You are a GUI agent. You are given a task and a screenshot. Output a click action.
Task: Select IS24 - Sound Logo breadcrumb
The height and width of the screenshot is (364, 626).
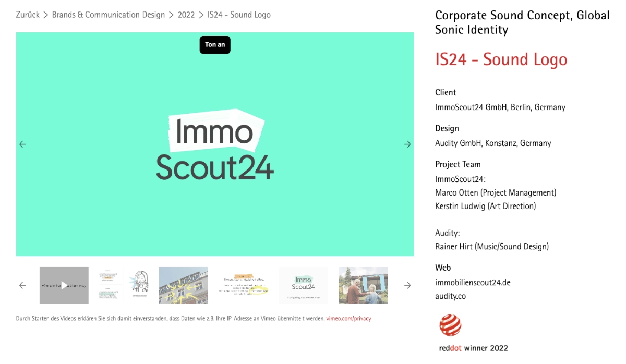(x=239, y=15)
